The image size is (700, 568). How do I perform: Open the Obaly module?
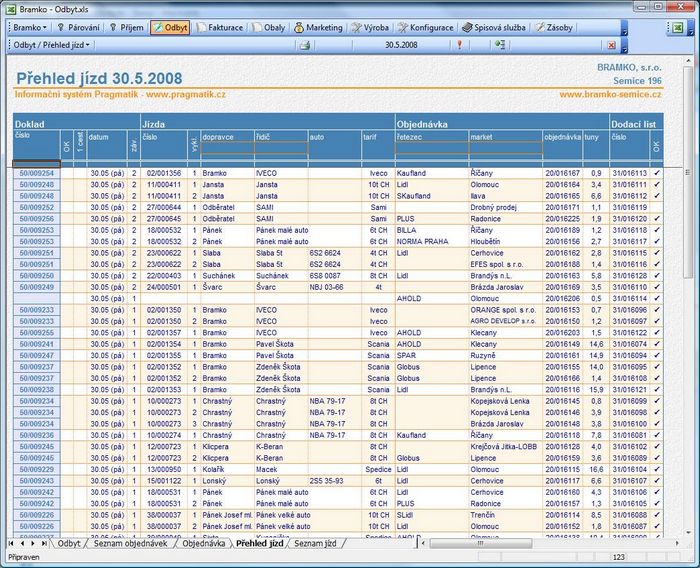tap(269, 28)
